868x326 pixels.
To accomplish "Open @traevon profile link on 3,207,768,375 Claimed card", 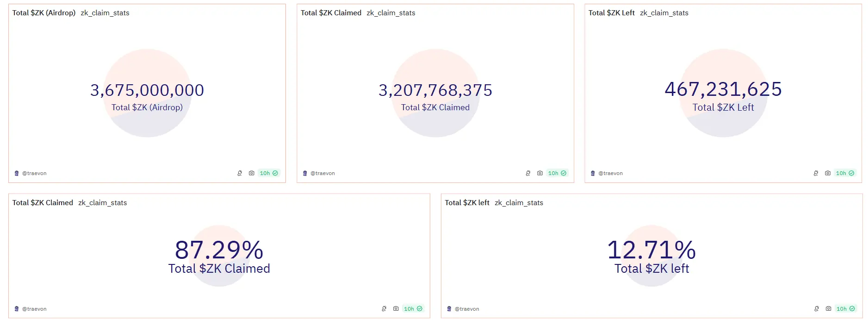I will pos(322,173).
